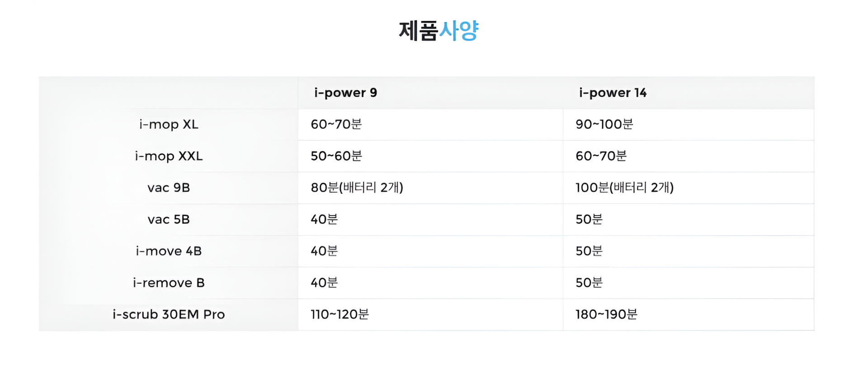Screen dimensions: 868x376
Task: Select the i-power 14 column header
Action: (613, 93)
